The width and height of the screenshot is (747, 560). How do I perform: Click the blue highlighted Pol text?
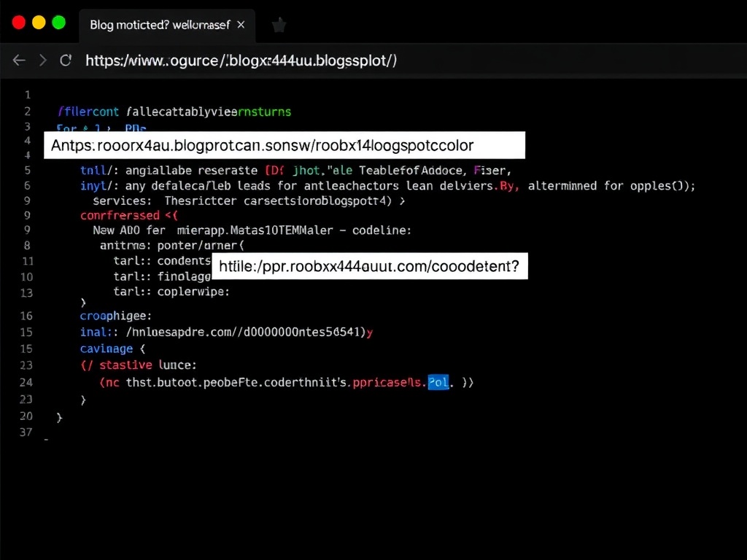(x=438, y=381)
